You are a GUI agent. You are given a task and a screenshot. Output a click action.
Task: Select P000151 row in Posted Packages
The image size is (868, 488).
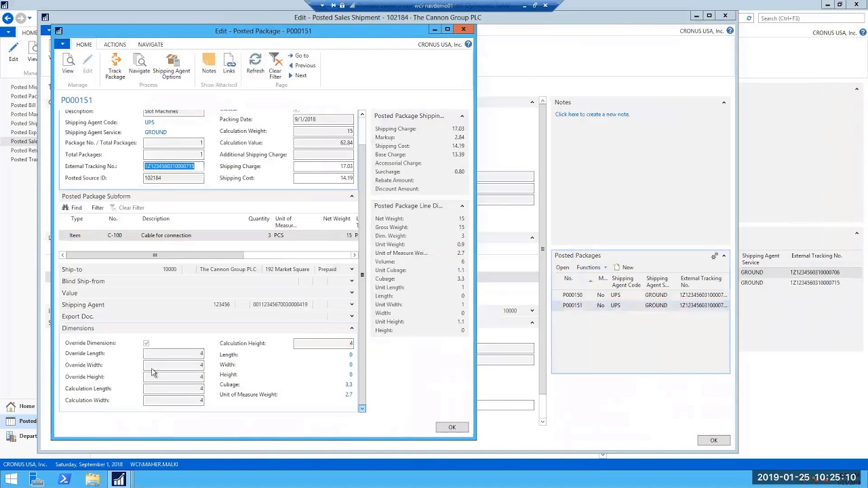point(641,305)
